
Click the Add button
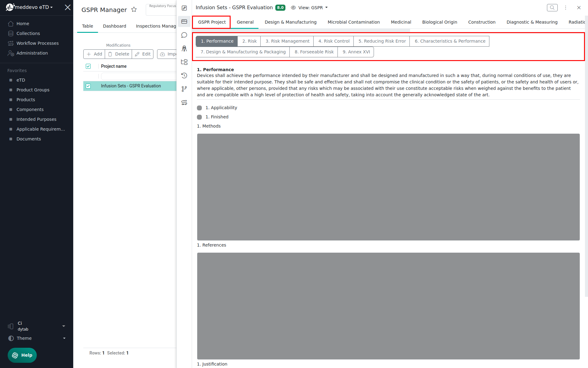tap(94, 54)
